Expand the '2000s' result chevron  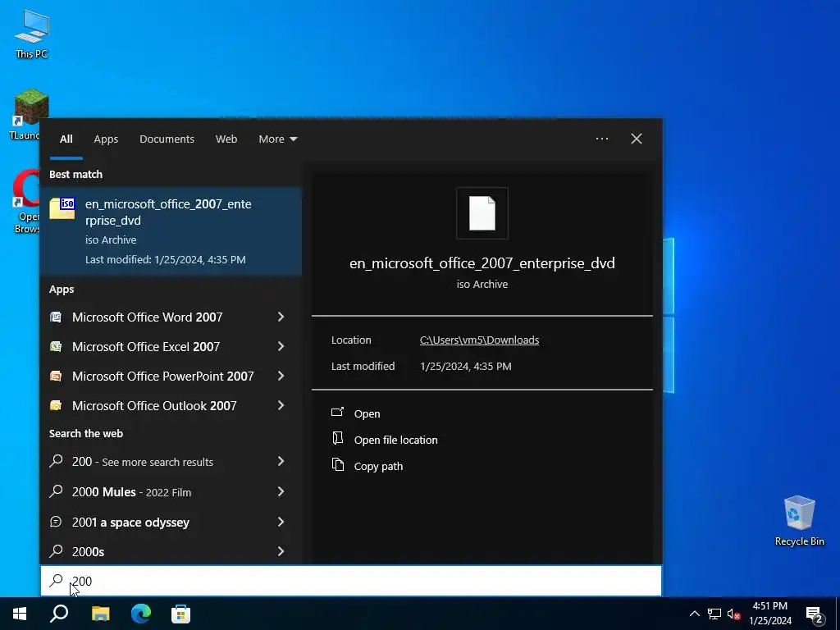281,551
